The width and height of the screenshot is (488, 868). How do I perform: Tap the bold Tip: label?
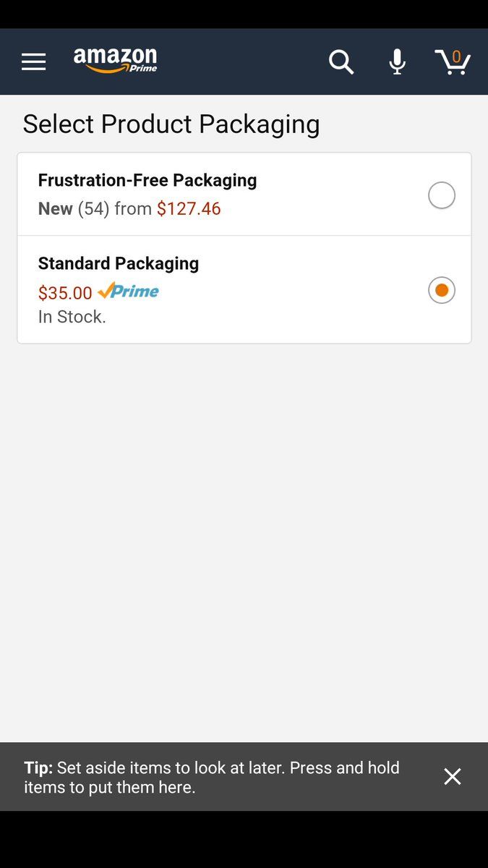point(38,768)
